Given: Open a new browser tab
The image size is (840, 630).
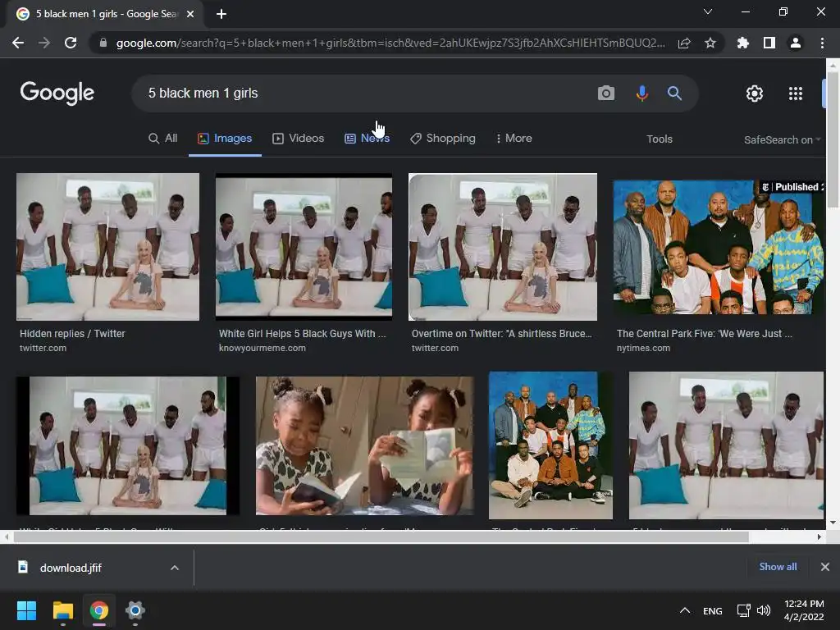Looking at the screenshot, I should pyautogui.click(x=221, y=14).
